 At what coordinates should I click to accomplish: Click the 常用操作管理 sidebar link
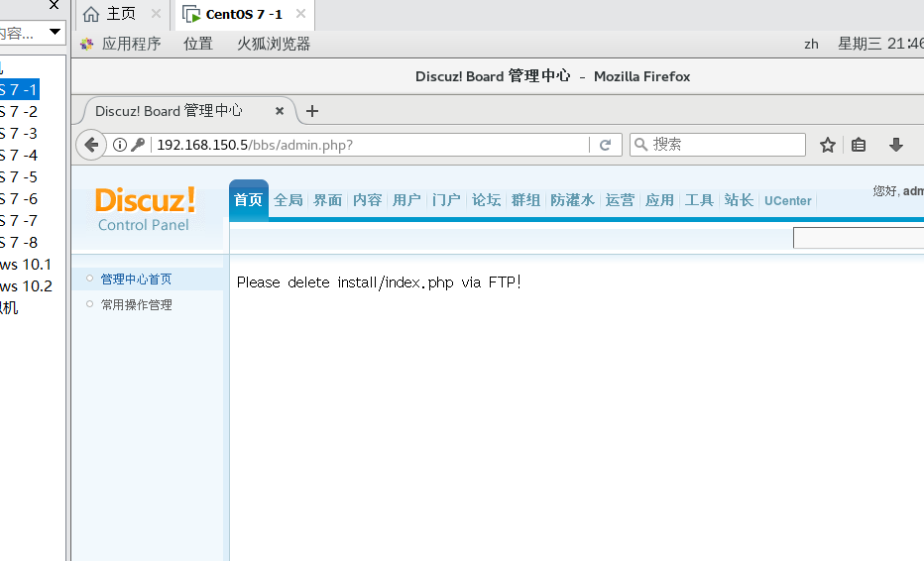click(136, 304)
